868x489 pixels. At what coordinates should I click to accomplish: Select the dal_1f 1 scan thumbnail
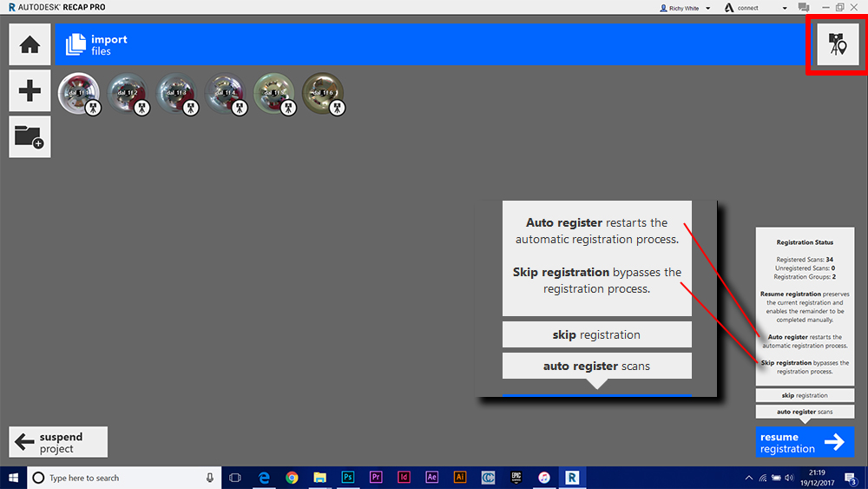[79, 94]
